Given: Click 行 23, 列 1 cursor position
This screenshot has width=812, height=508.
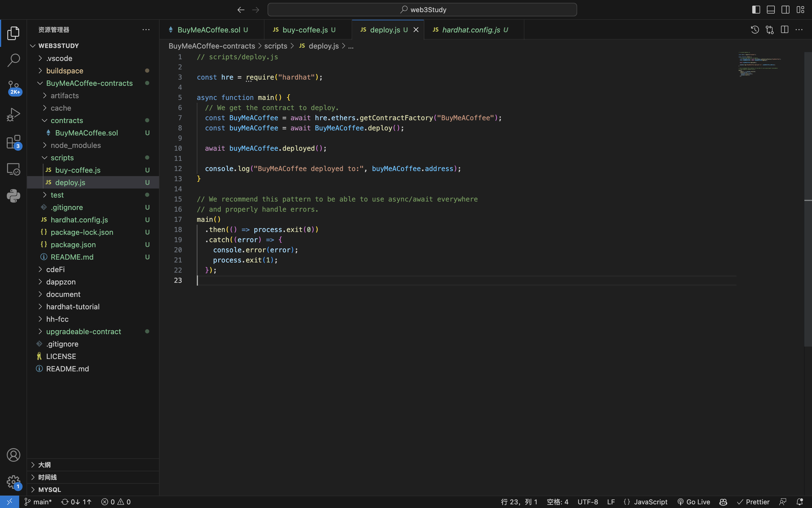Looking at the screenshot, I should pyautogui.click(x=519, y=502).
